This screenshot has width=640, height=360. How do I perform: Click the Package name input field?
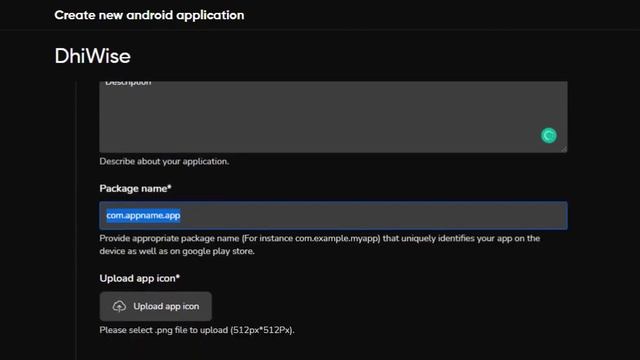333,216
